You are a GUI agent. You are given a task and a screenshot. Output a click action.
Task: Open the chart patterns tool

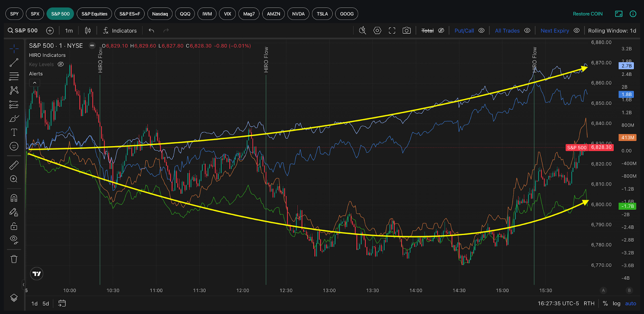tap(14, 90)
